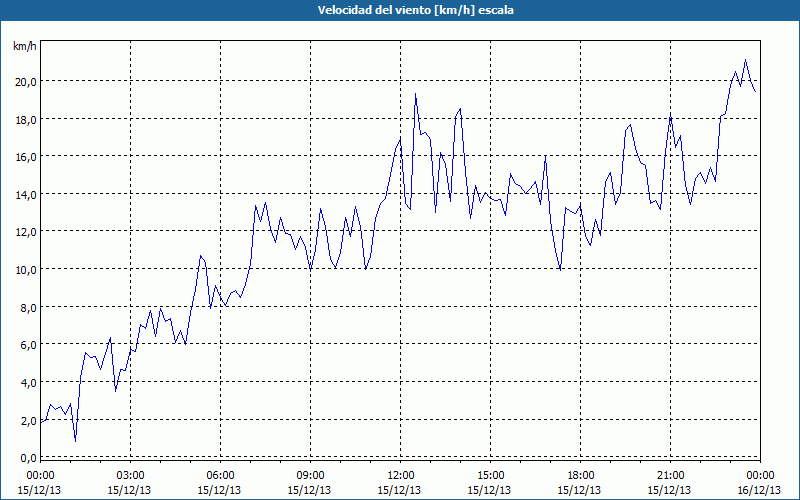Click the 12,0 y-axis label

click(26, 232)
